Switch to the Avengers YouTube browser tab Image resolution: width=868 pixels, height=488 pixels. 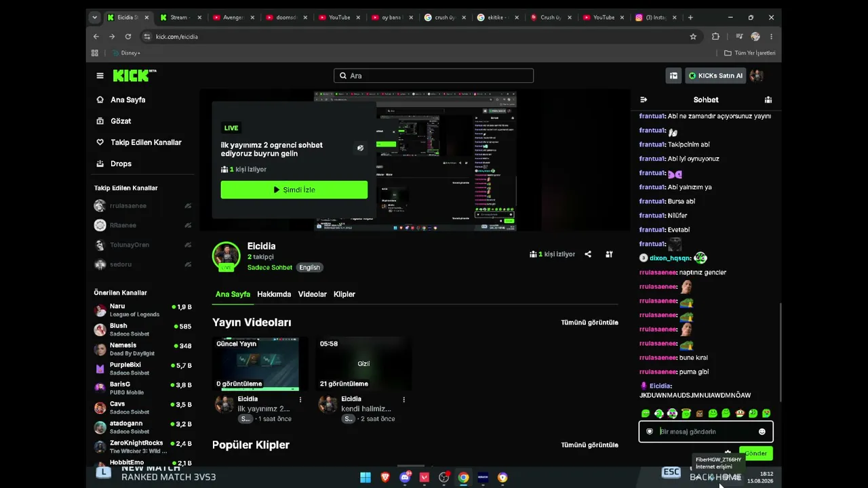232,18
